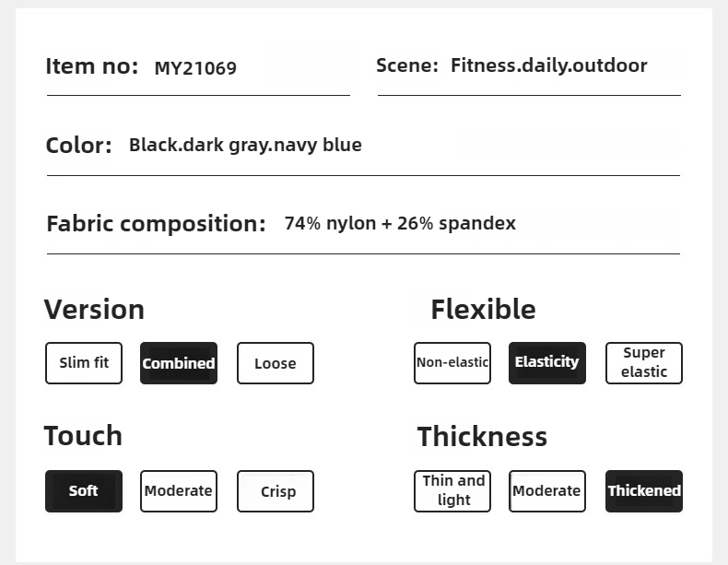Click the Scene value Fitness.daily.outdoor
The image size is (728, 565).
point(549,65)
